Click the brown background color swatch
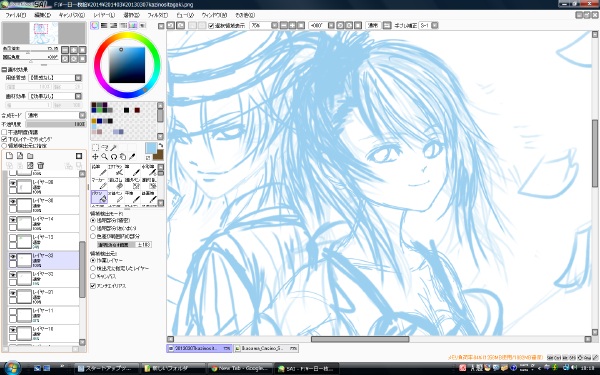Viewport: 600px width, 375px height. (x=158, y=155)
